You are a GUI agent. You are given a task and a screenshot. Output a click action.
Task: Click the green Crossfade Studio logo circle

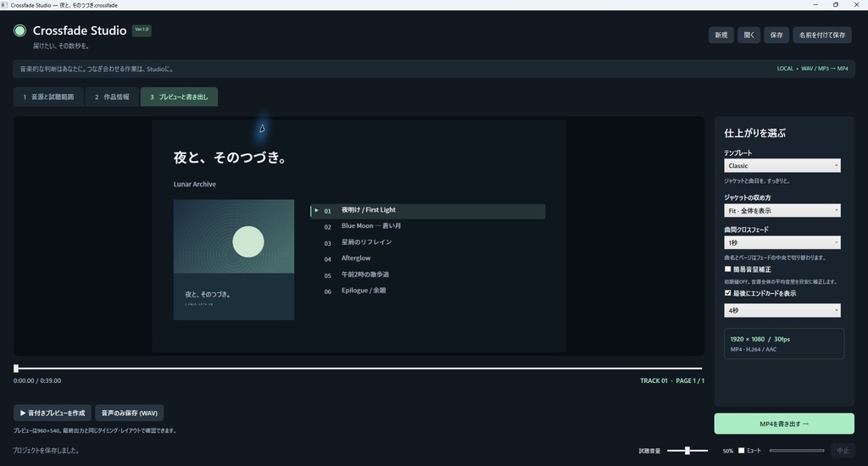(x=20, y=31)
